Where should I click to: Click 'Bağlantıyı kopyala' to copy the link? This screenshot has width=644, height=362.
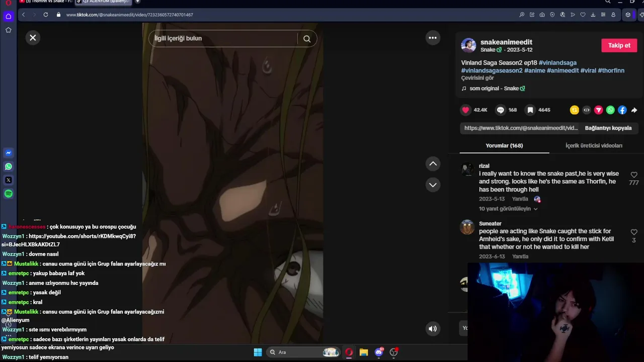click(608, 128)
